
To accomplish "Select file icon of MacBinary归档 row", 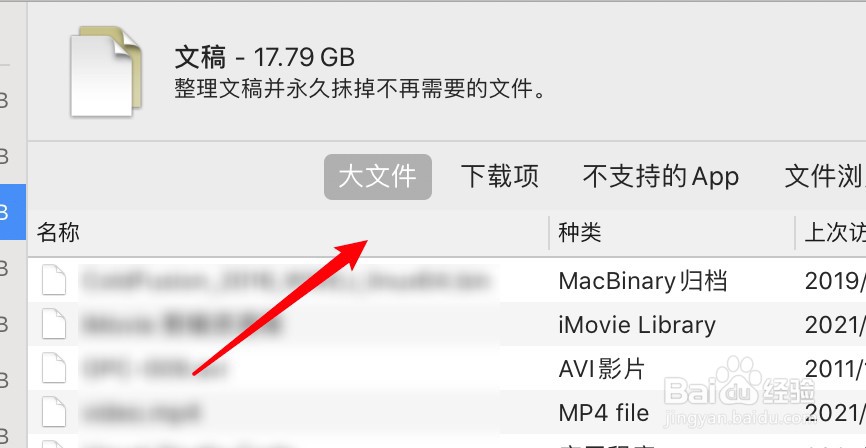I will point(54,280).
